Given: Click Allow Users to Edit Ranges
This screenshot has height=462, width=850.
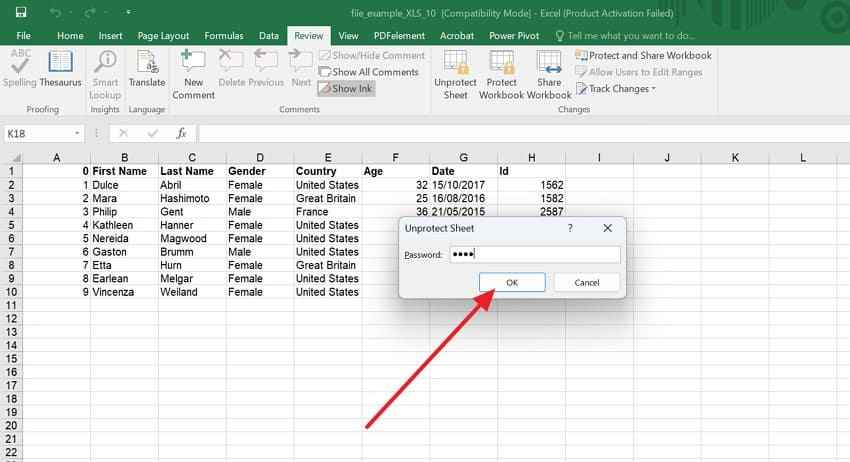Looking at the screenshot, I should tap(639, 72).
